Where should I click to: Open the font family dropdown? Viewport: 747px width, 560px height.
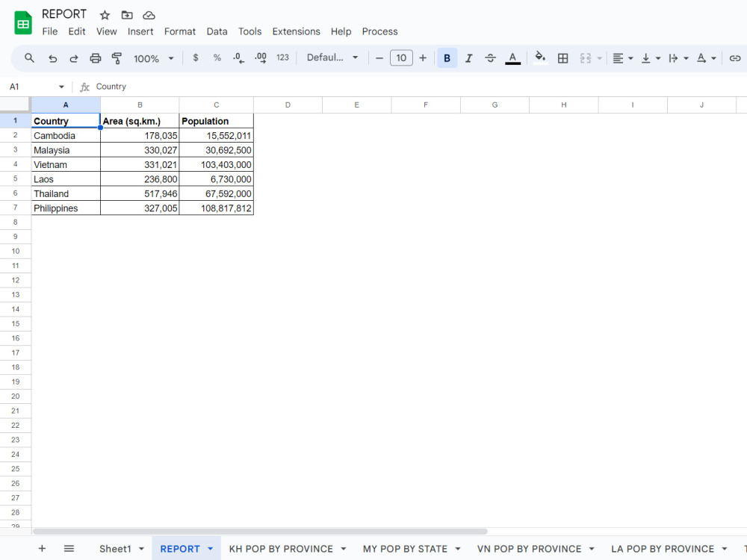click(332, 57)
